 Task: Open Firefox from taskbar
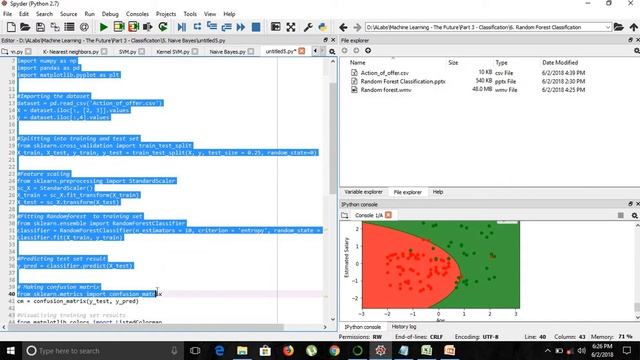click(288, 351)
